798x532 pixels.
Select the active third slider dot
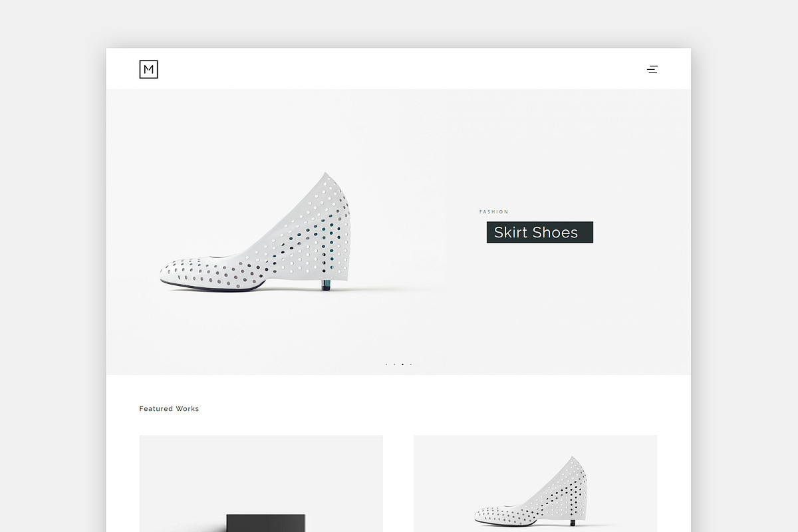coord(402,364)
